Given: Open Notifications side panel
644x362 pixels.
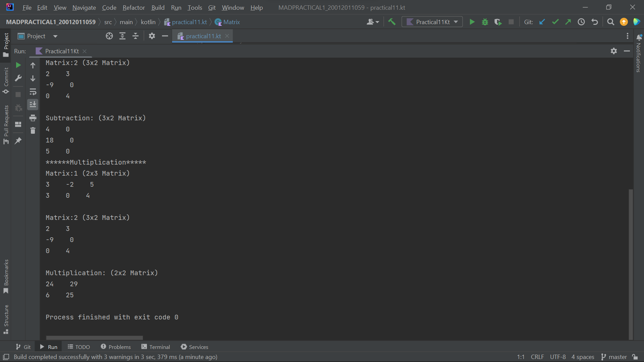Looking at the screenshot, I should pyautogui.click(x=639, y=53).
